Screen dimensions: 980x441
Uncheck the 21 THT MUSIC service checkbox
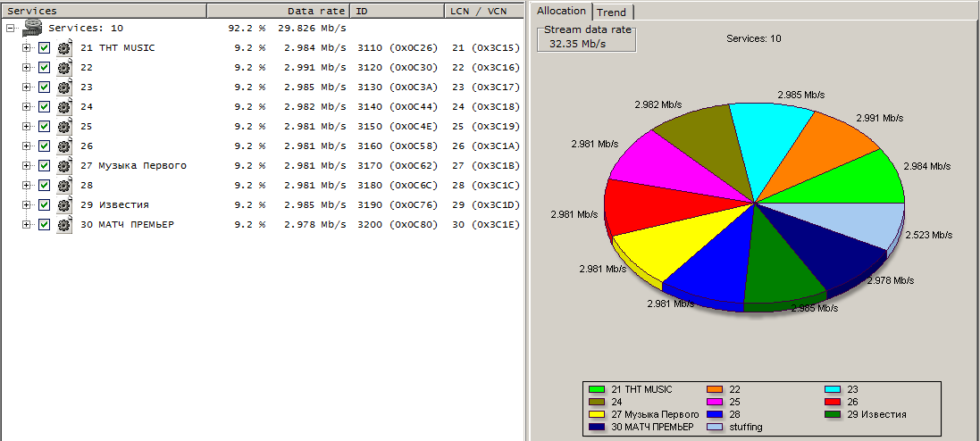coord(44,48)
